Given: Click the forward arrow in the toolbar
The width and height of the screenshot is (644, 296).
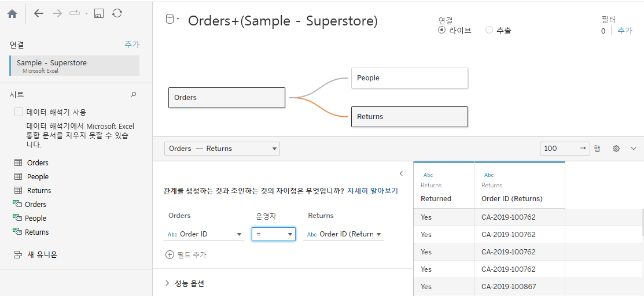Looking at the screenshot, I should 57,13.
